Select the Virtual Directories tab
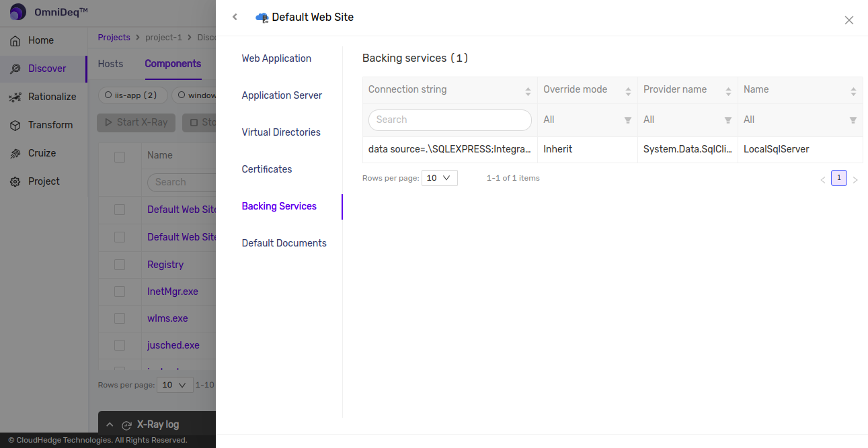The height and width of the screenshot is (448, 868). pos(281,132)
